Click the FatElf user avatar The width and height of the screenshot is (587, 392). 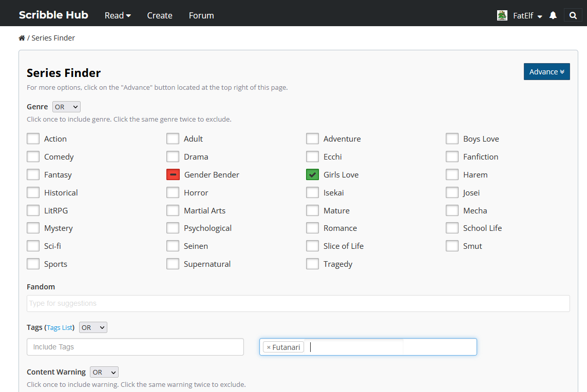502,15
